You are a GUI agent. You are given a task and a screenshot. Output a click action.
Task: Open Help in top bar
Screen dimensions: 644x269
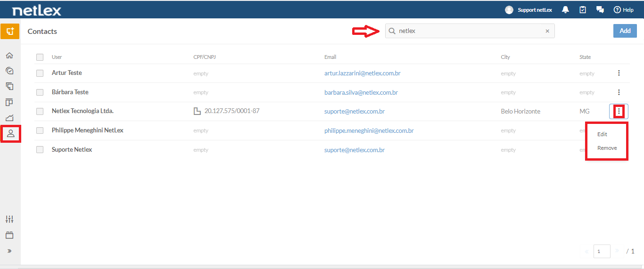(623, 10)
